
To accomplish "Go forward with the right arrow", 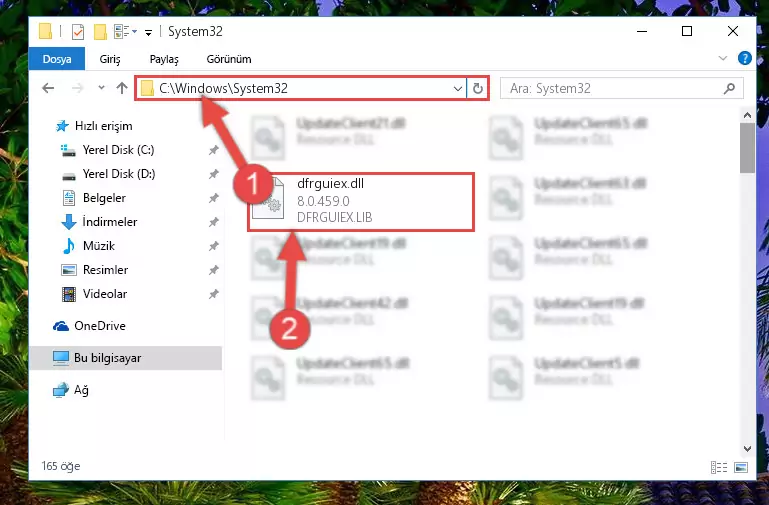I will (77, 88).
